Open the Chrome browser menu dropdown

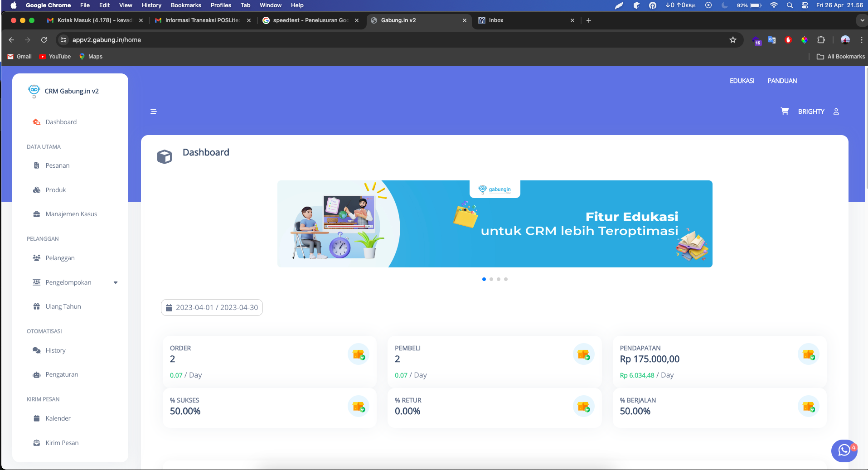tap(861, 40)
